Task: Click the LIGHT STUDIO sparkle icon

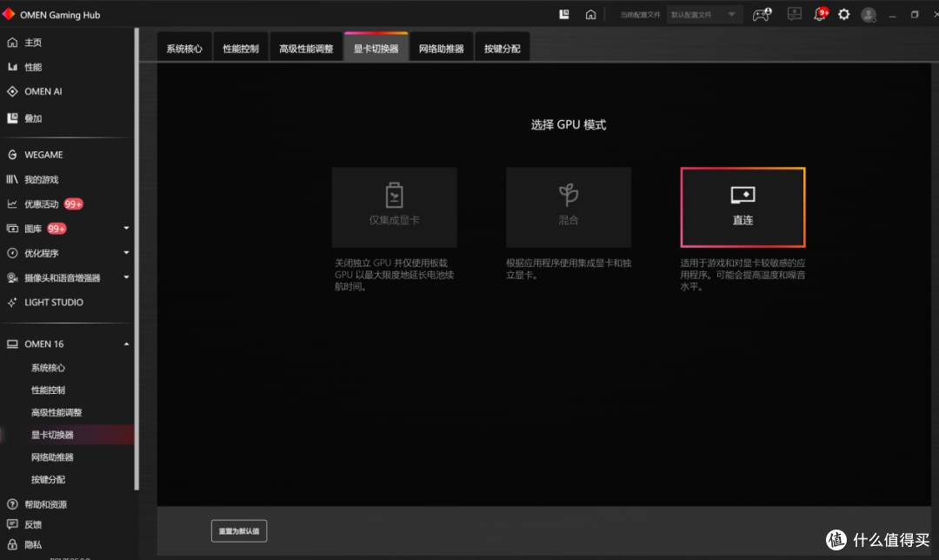Action: click(x=12, y=303)
